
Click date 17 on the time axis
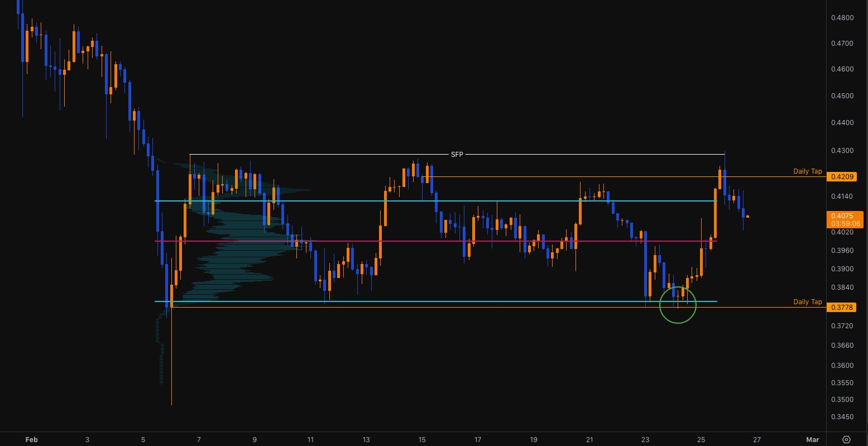(478, 439)
